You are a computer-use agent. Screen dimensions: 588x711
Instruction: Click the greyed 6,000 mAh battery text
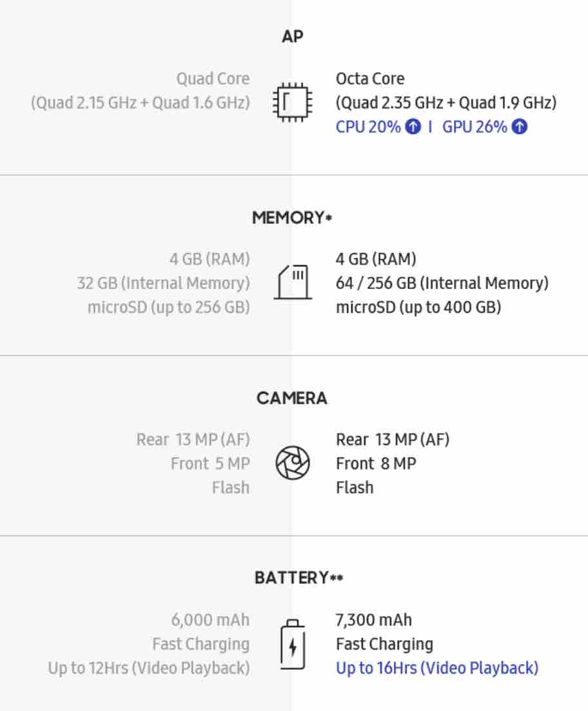(210, 620)
